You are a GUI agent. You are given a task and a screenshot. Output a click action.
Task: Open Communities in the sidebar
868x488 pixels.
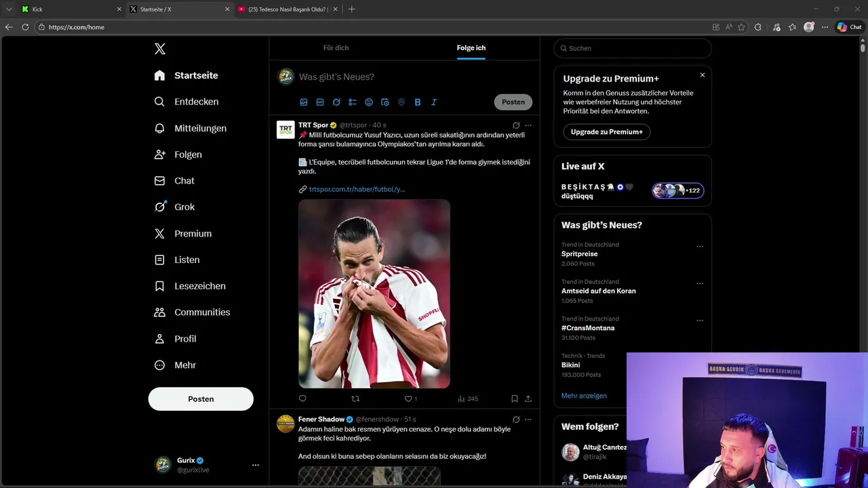[x=192, y=312]
